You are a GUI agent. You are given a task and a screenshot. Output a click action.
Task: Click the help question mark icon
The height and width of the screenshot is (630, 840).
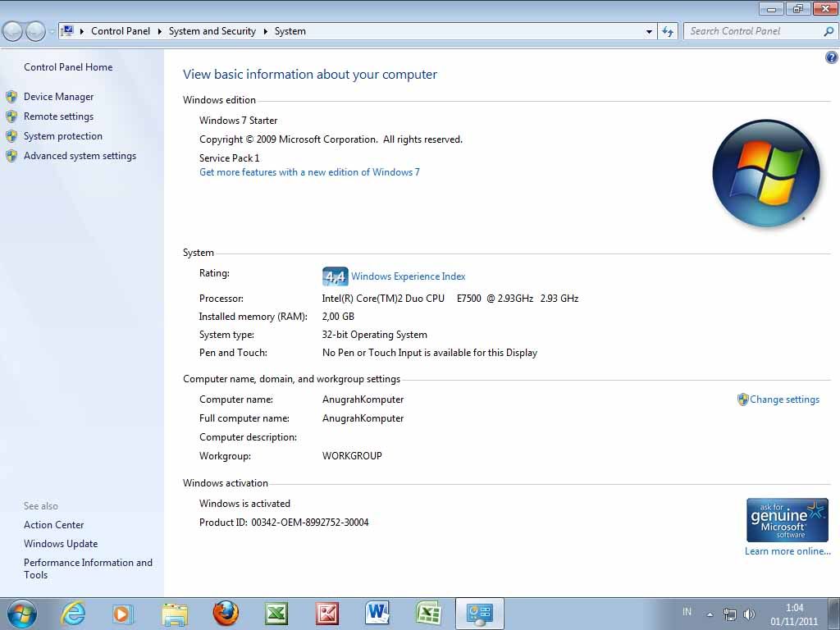(x=832, y=57)
